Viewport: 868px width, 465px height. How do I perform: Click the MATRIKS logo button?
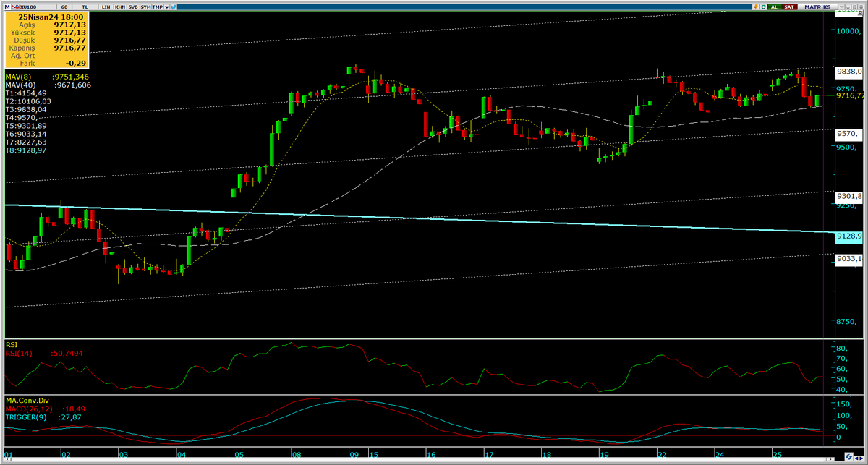(817, 7)
